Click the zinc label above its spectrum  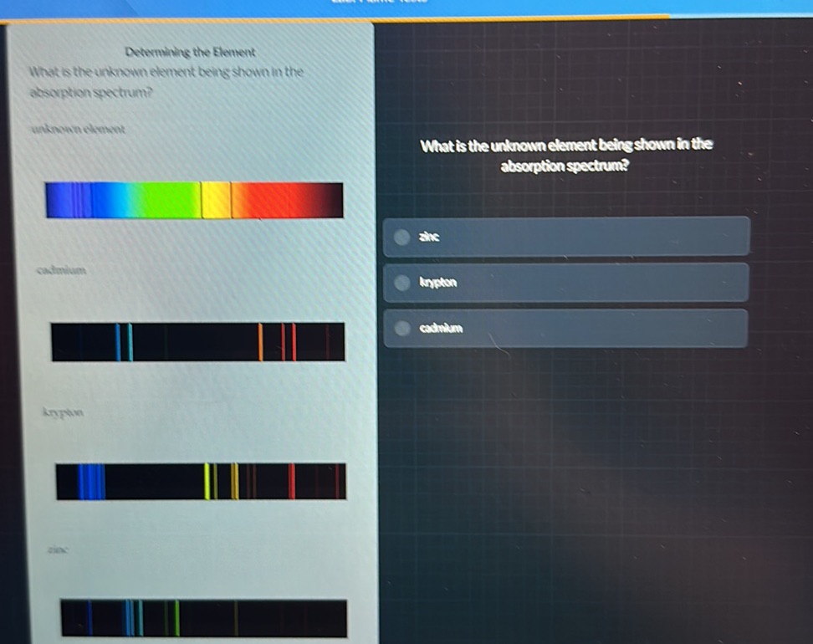(58, 549)
